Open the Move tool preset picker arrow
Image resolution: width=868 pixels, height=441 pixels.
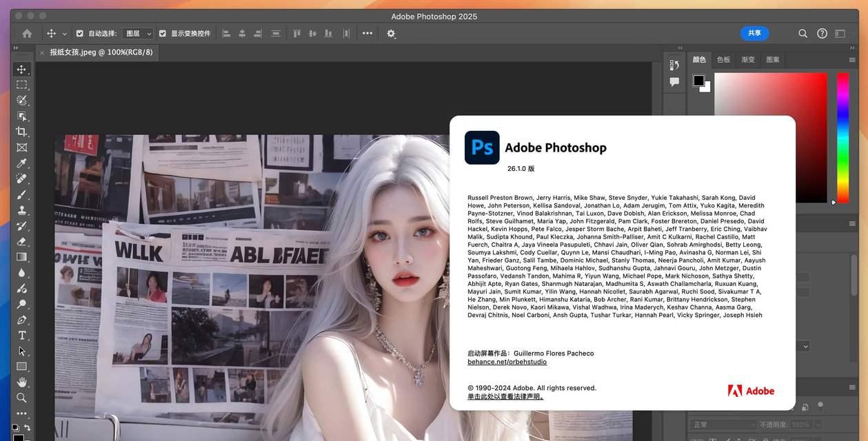(x=65, y=34)
